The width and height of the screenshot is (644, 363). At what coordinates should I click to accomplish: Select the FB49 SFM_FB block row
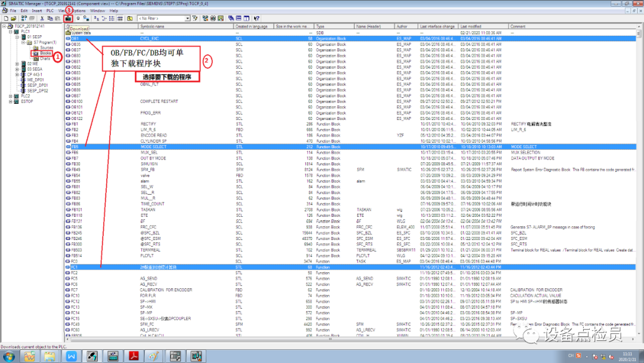click(x=351, y=170)
